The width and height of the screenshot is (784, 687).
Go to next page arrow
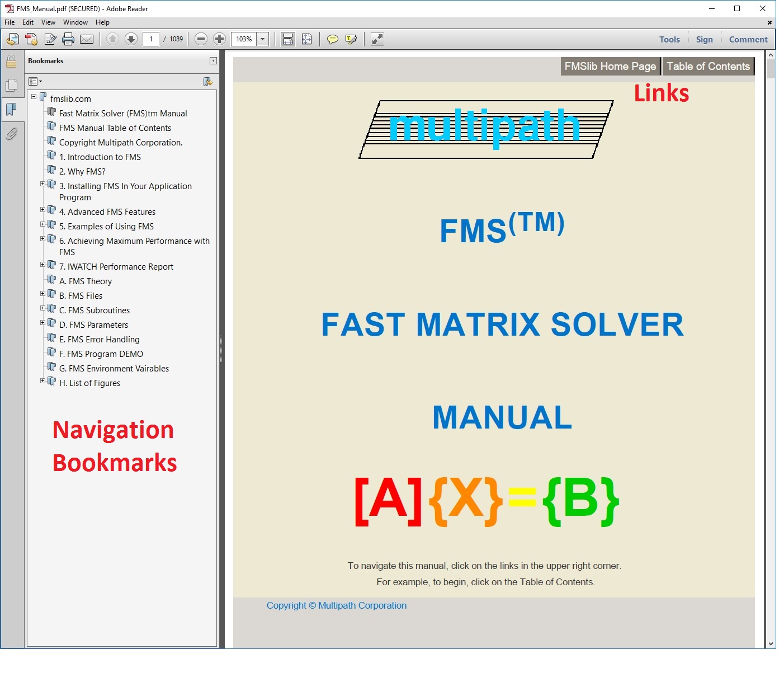coord(131,39)
